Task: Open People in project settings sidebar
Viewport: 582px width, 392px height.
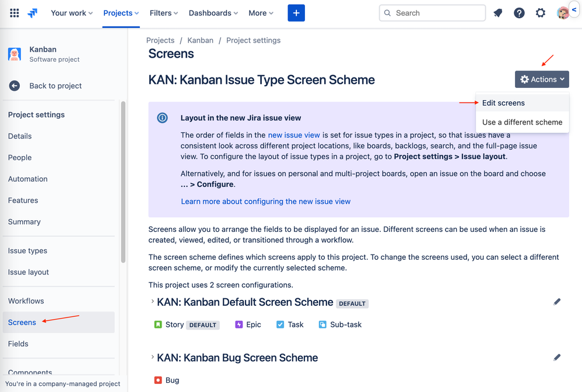Action: 20,158
